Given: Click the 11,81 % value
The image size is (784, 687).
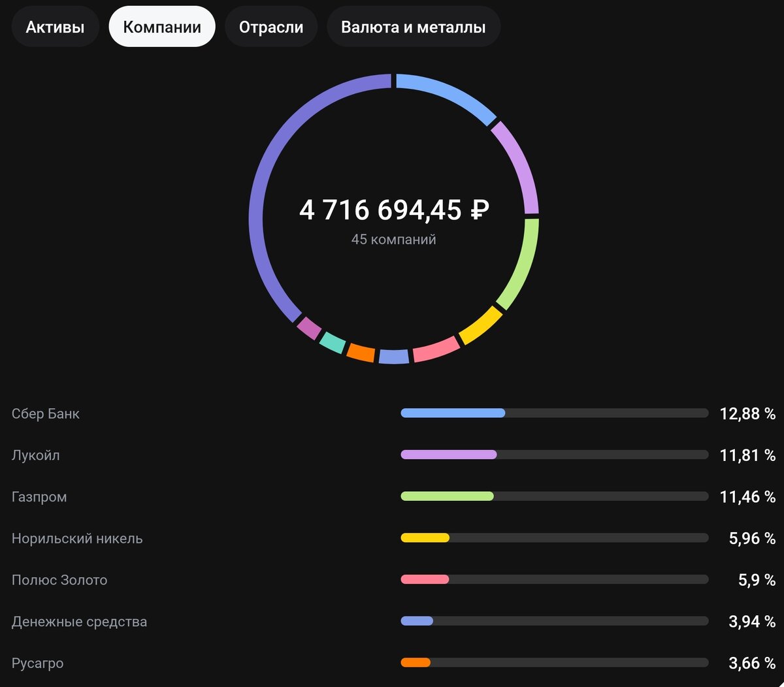Looking at the screenshot, I should (x=747, y=455).
